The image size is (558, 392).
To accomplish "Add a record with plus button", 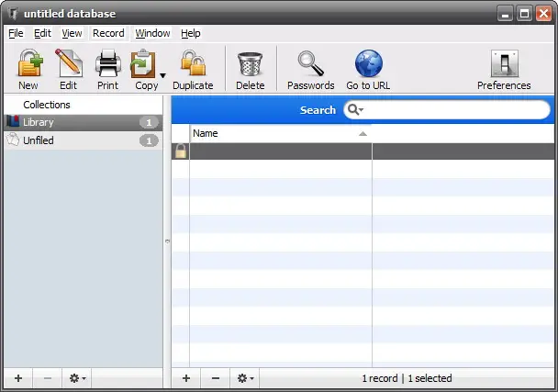I will [x=186, y=378].
